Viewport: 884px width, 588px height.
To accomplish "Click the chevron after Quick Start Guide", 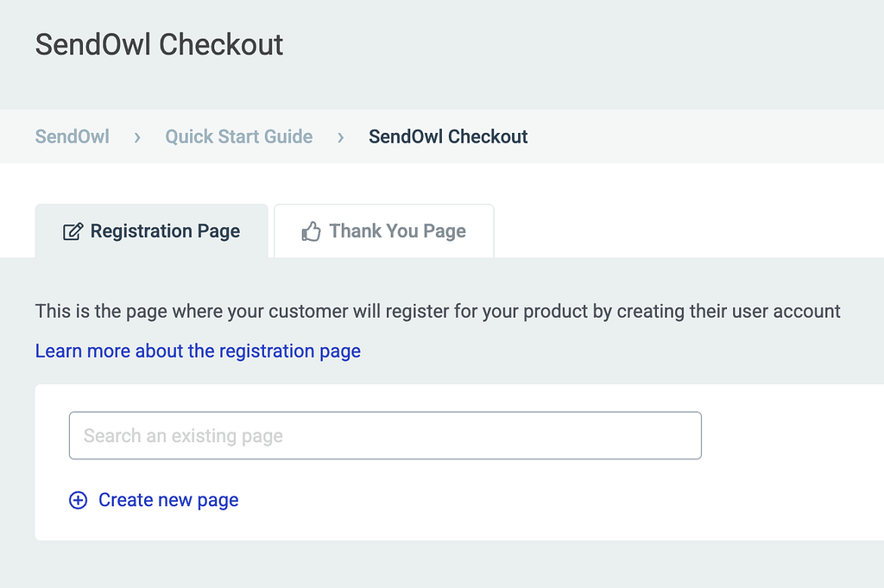I will click(x=340, y=137).
